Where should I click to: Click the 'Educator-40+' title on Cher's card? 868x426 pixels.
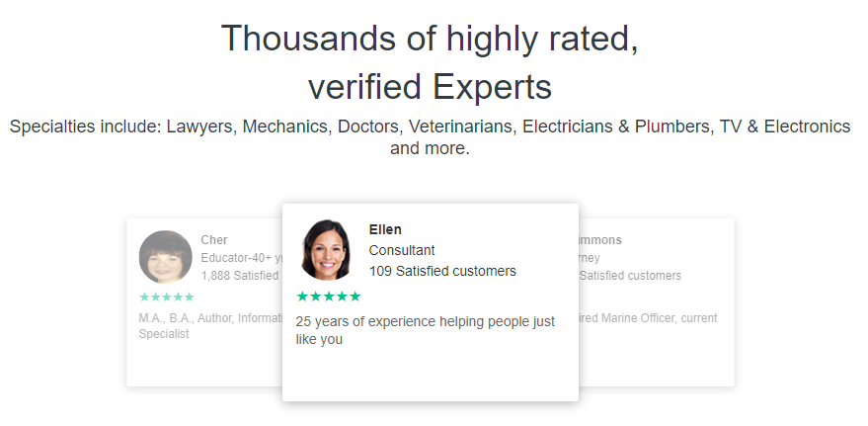[x=241, y=258]
